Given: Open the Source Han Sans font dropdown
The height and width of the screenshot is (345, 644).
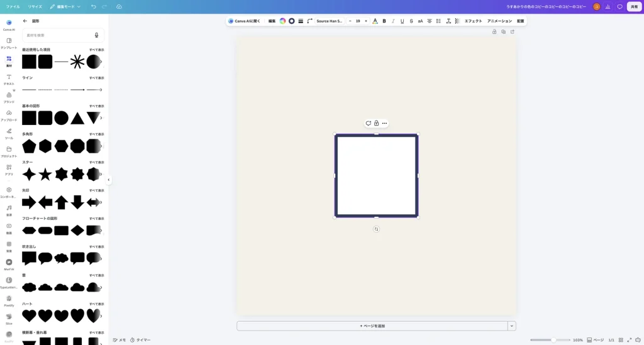Looking at the screenshot, I should point(330,21).
